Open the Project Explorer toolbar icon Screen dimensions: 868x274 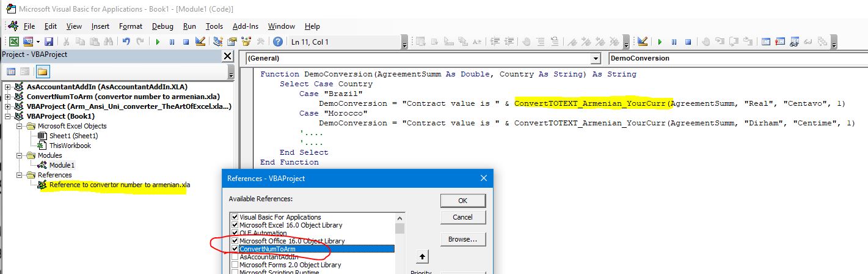218,42
